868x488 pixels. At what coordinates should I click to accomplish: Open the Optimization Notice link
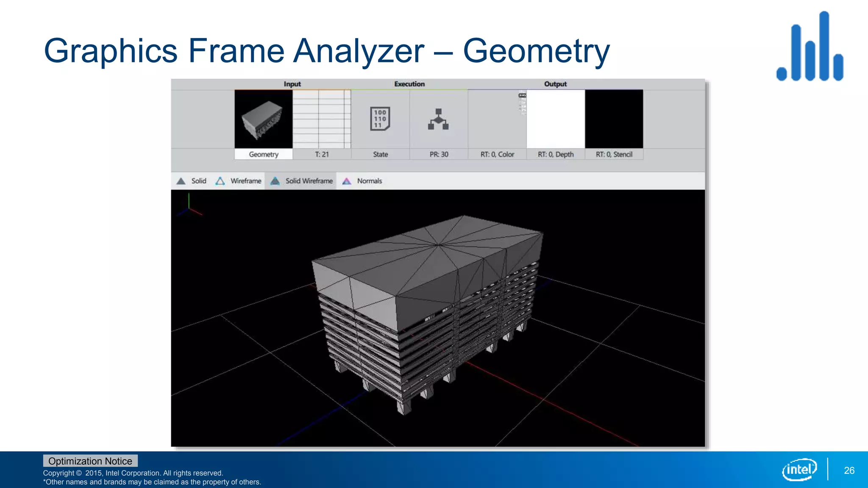tap(90, 461)
